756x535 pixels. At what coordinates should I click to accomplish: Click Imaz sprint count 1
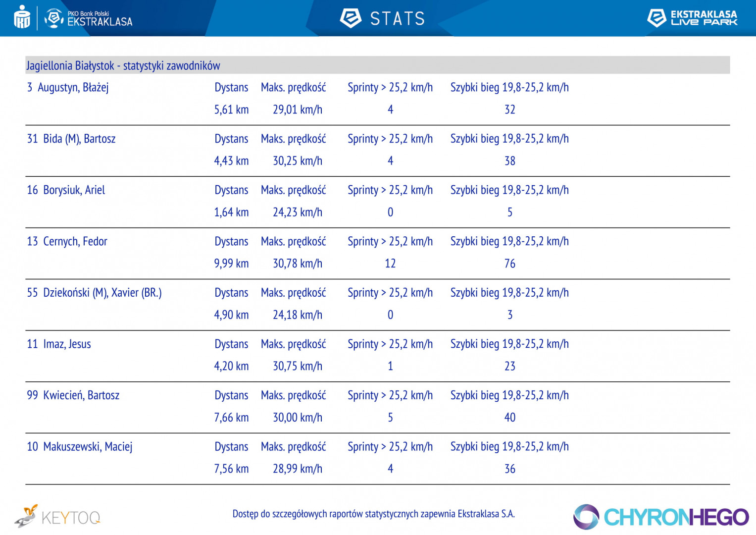(x=391, y=366)
